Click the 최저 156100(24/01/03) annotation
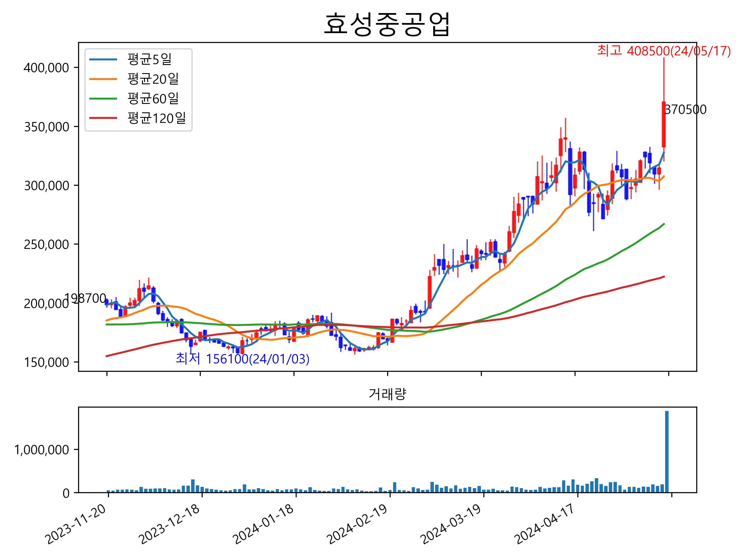 pyautogui.click(x=242, y=359)
